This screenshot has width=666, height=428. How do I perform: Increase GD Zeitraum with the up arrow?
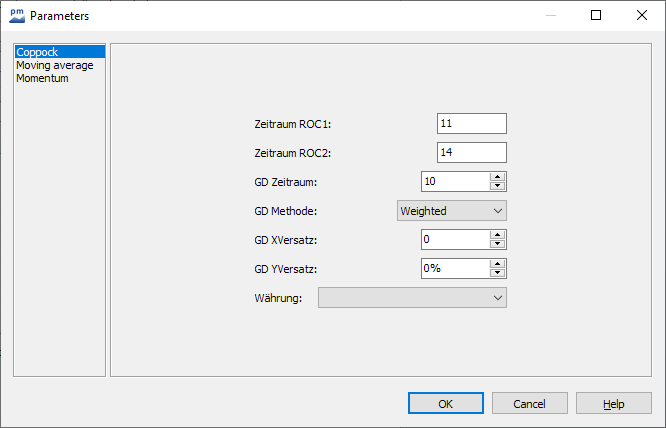(x=497, y=177)
